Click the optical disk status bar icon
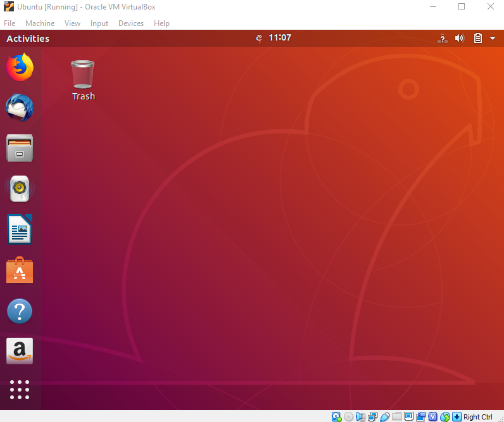The width and height of the screenshot is (504, 422). (x=348, y=417)
